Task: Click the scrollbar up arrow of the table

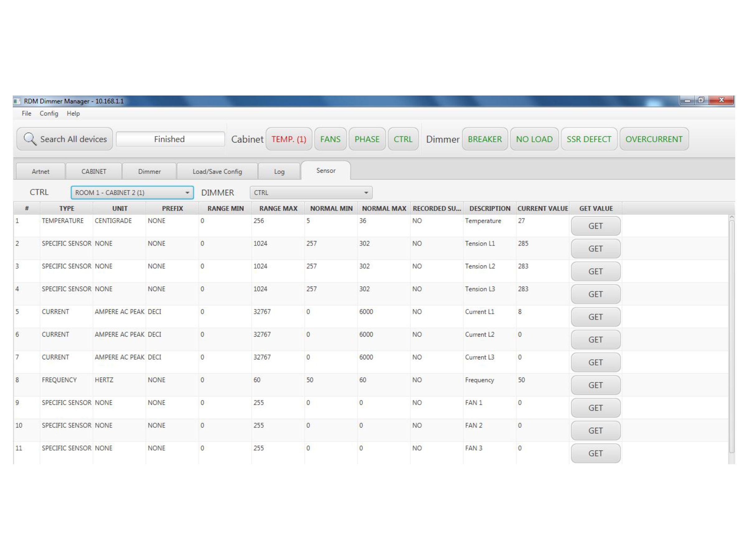Action: pyautogui.click(x=731, y=217)
